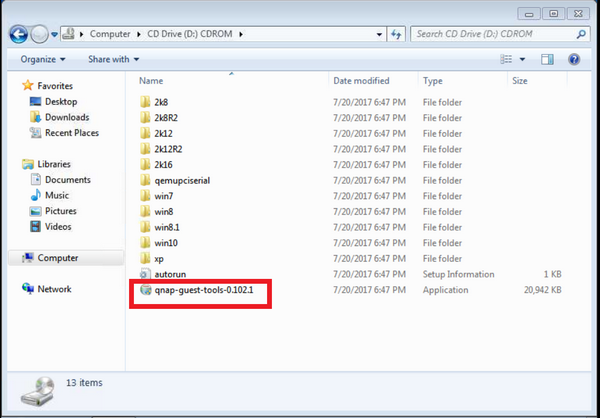This screenshot has height=418, width=600.
Task: Click Computer in the address path
Action: 110,34
